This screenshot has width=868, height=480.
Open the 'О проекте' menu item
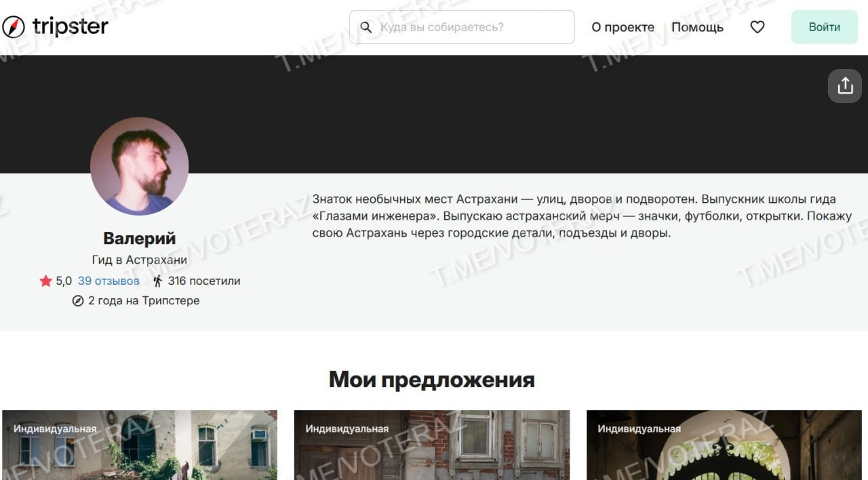click(623, 27)
